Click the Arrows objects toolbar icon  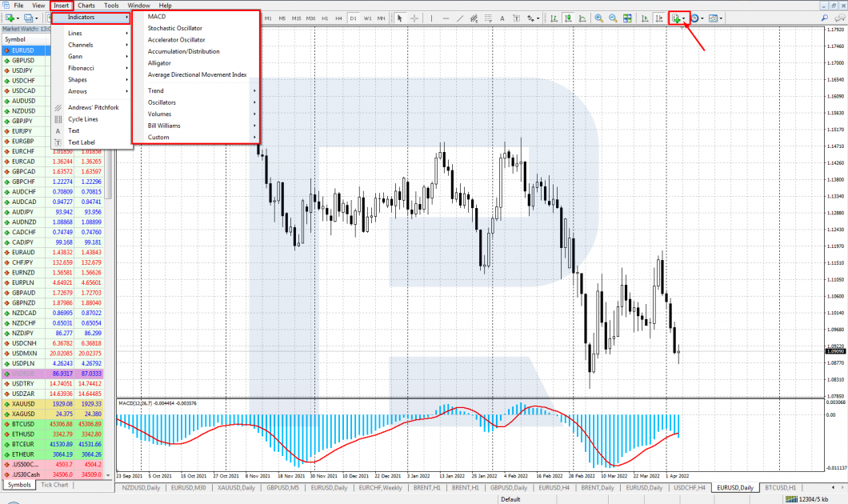click(530, 18)
